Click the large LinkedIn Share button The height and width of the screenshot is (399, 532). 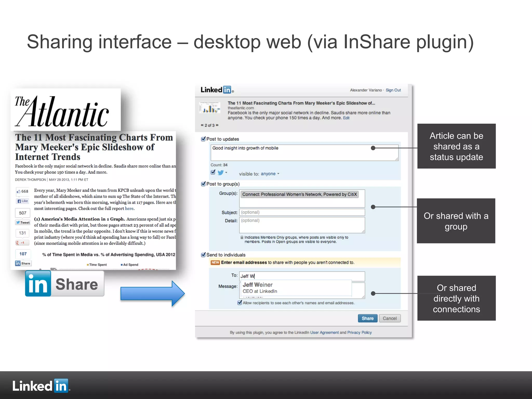click(65, 284)
